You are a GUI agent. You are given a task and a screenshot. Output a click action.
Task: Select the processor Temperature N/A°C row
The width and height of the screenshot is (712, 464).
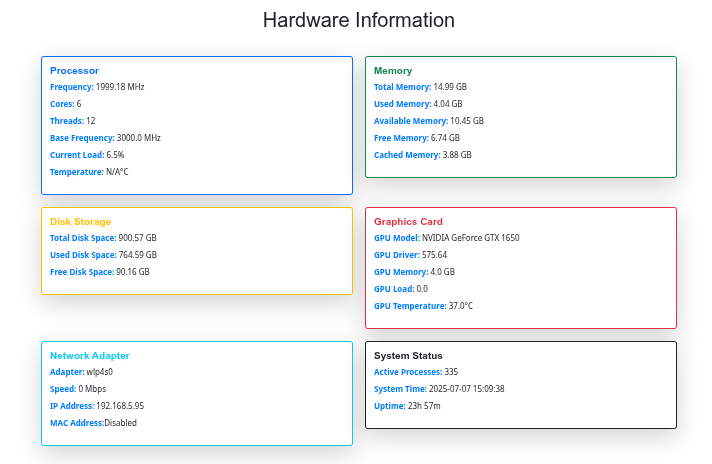(x=89, y=172)
